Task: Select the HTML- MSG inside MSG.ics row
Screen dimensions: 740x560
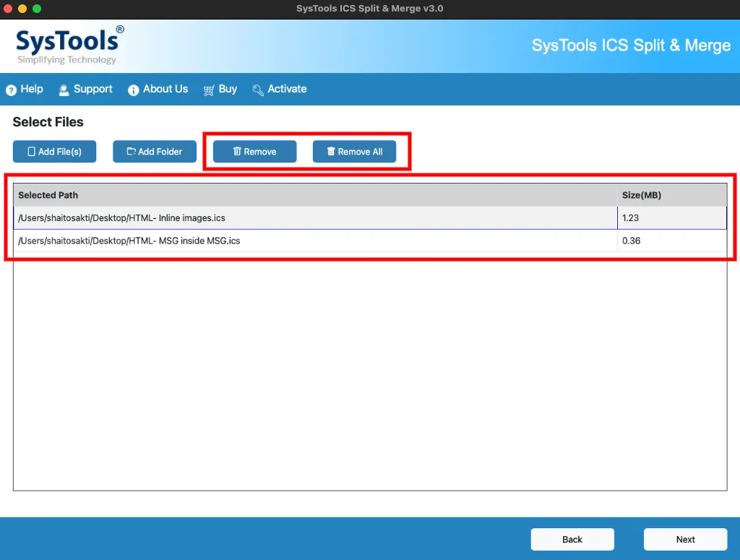Action: [370, 241]
